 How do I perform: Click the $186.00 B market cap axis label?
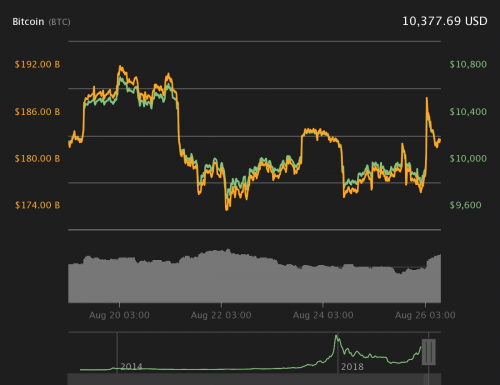tap(37, 112)
